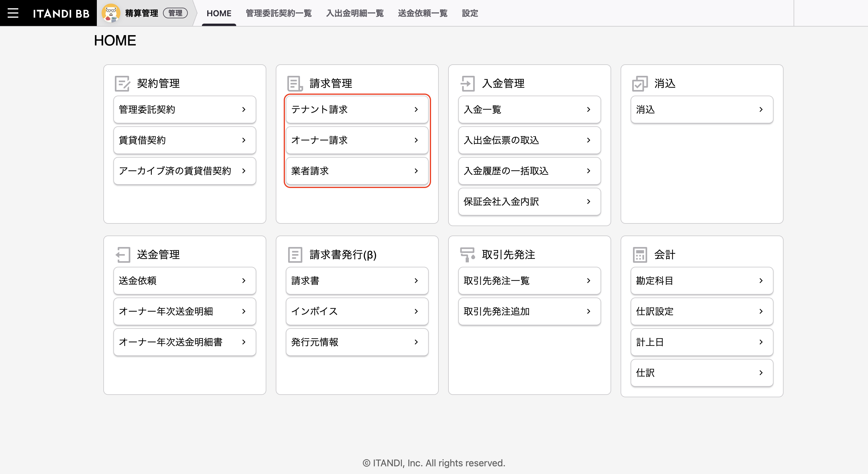The height and width of the screenshot is (474, 868).
Task: Click the 入金管理 section icon
Action: (467, 83)
